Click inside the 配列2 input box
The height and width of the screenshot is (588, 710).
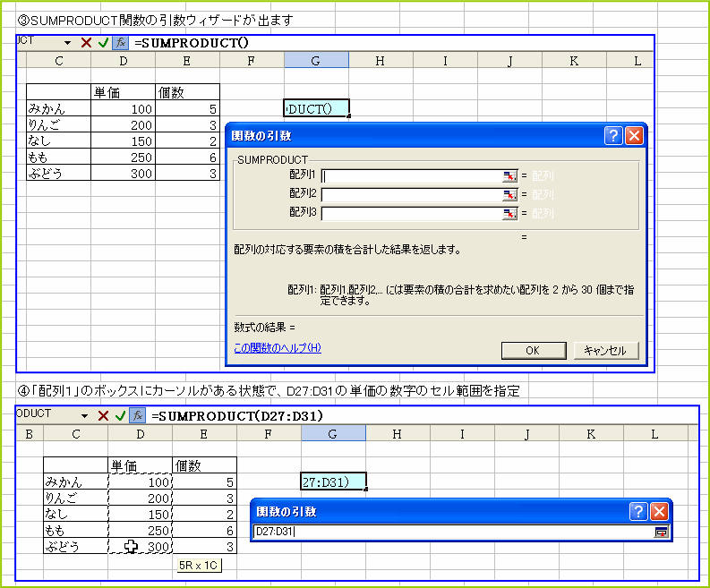point(412,194)
